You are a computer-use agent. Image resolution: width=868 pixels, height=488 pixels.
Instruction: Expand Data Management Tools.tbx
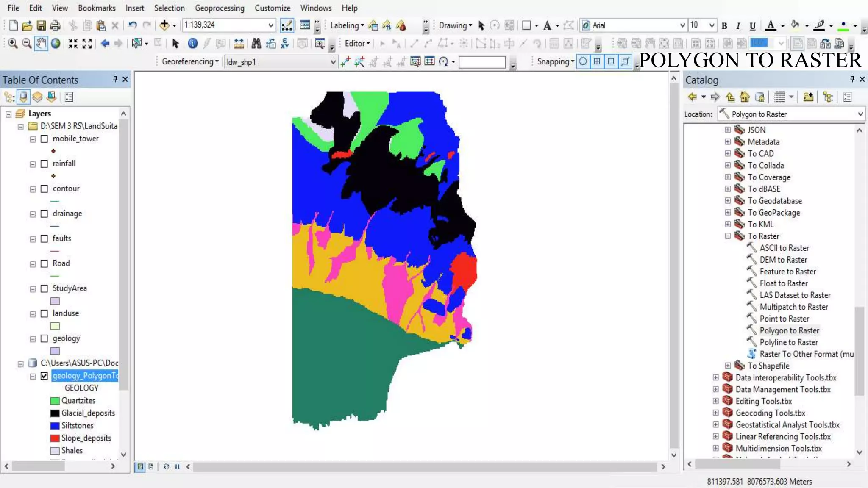716,389
